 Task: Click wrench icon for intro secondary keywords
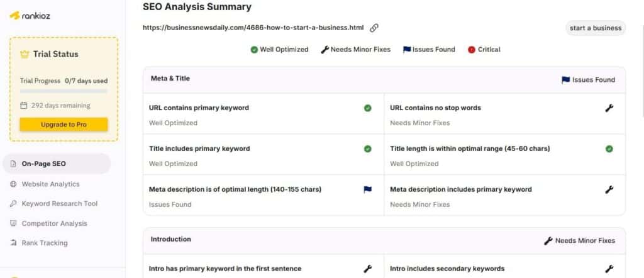(609, 269)
